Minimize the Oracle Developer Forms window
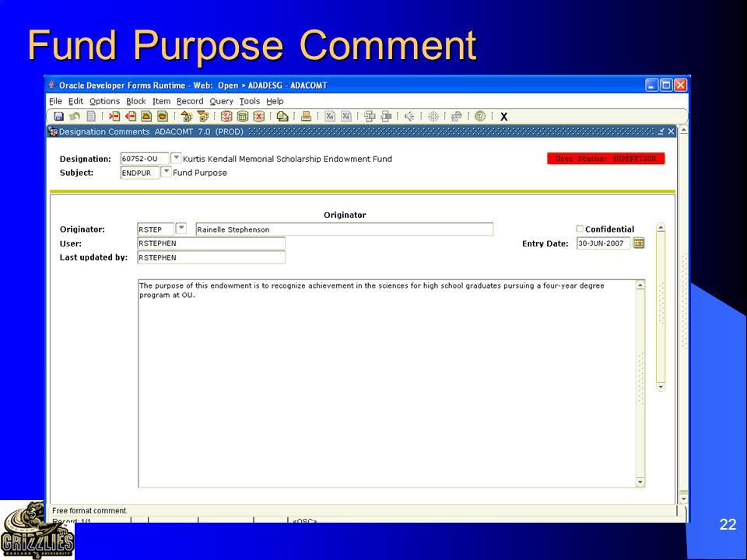Image resolution: width=747 pixels, height=560 pixels. click(x=652, y=86)
